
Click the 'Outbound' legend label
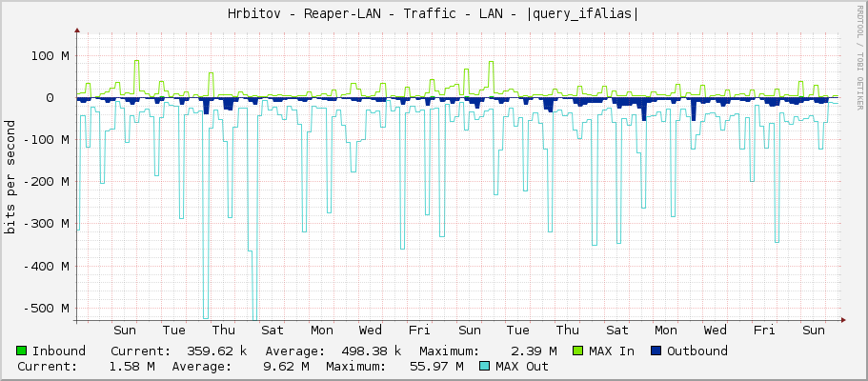coord(697,351)
